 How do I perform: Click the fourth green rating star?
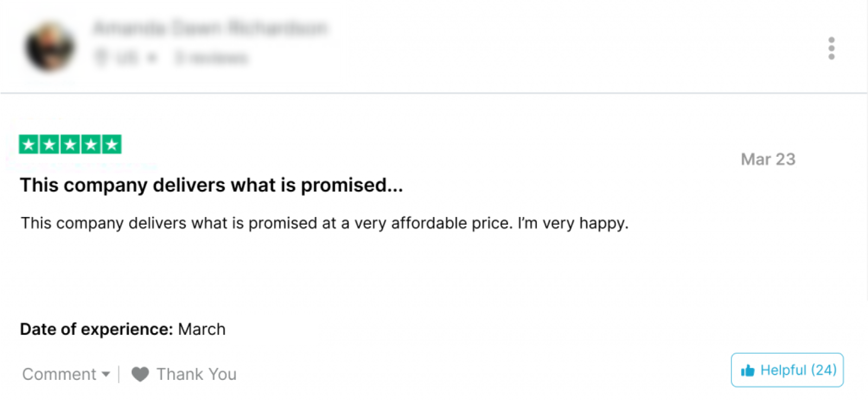[x=91, y=144]
